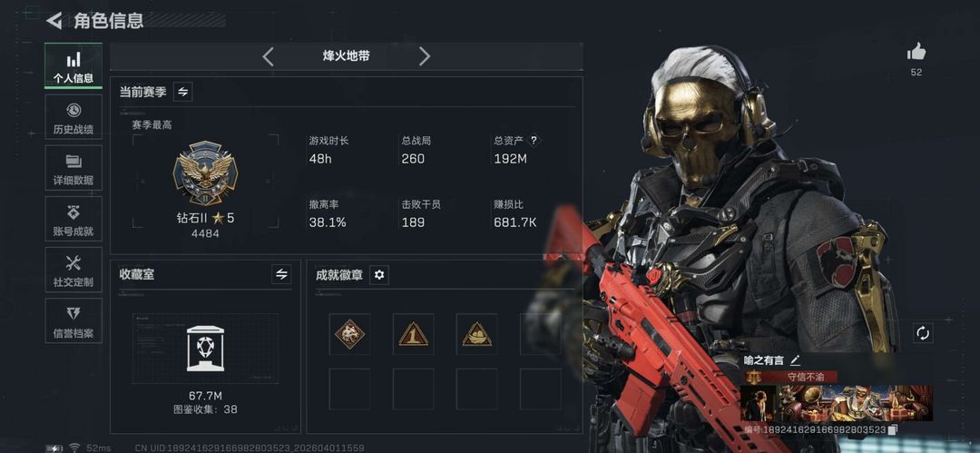
Task: Toggle the 当前赛季 season swap icon
Action: [x=182, y=92]
